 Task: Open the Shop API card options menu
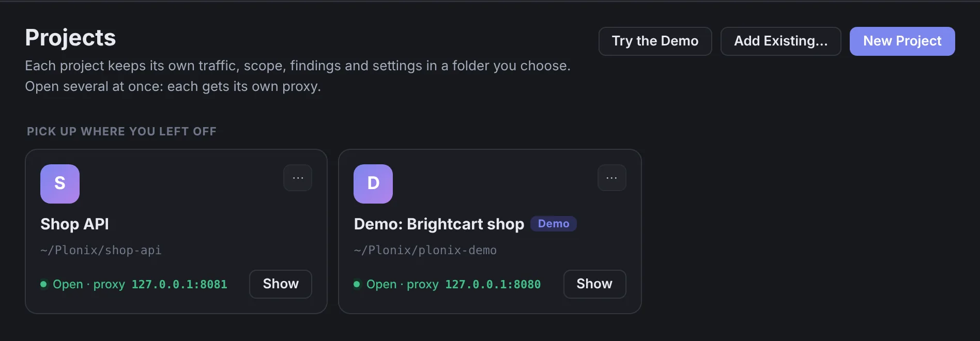[x=298, y=178]
